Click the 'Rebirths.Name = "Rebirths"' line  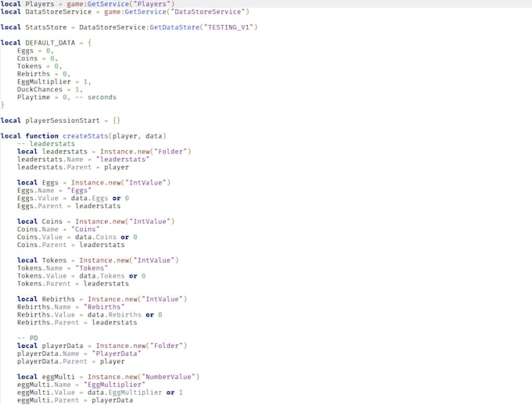pyautogui.click(x=71, y=307)
